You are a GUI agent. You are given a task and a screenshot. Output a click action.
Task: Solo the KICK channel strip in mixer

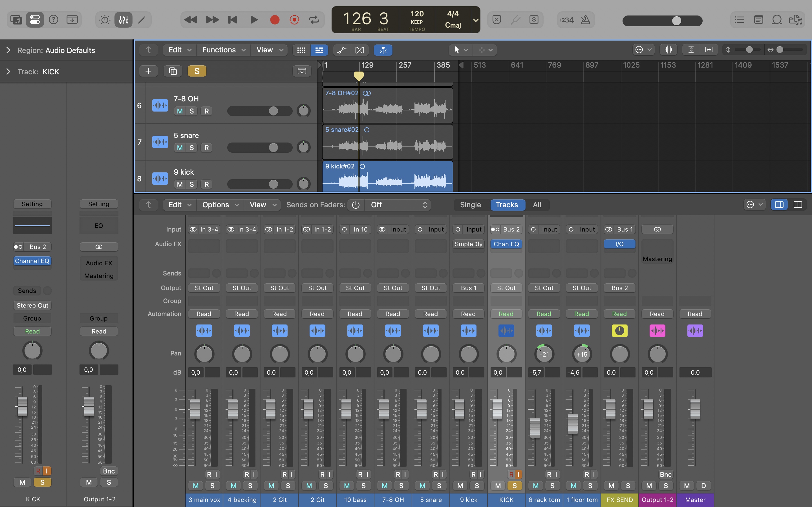pyautogui.click(x=514, y=486)
